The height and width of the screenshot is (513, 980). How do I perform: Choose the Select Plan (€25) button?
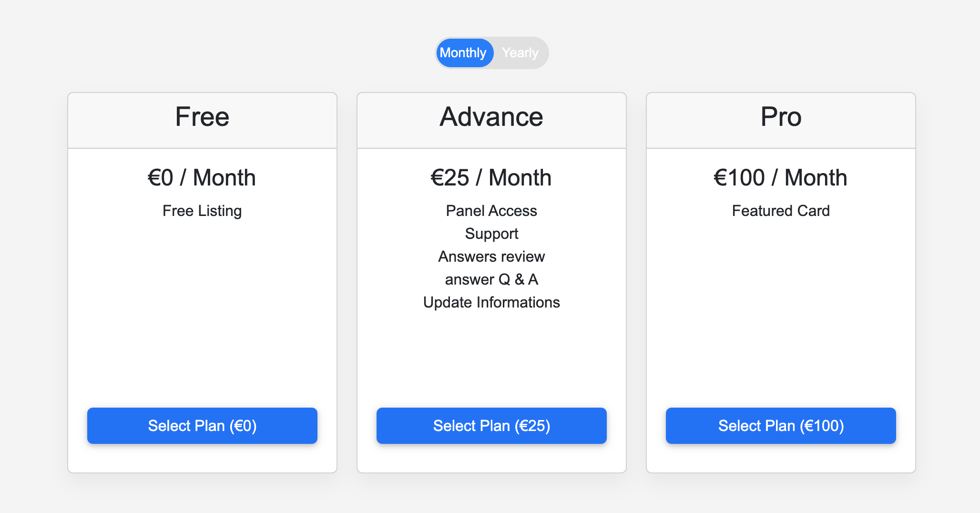[491, 426]
